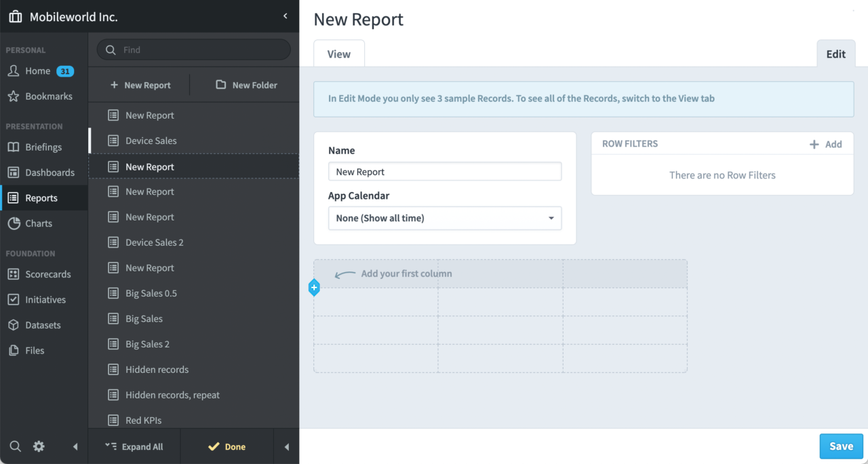Go to Briefings from the sidebar
868x464 pixels.
(x=43, y=147)
